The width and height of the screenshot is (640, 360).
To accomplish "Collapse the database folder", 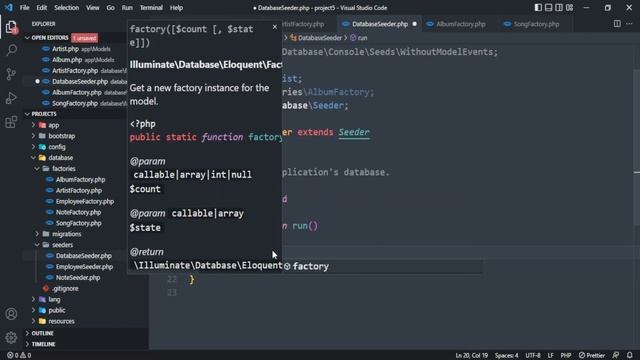I will click(x=61, y=158).
